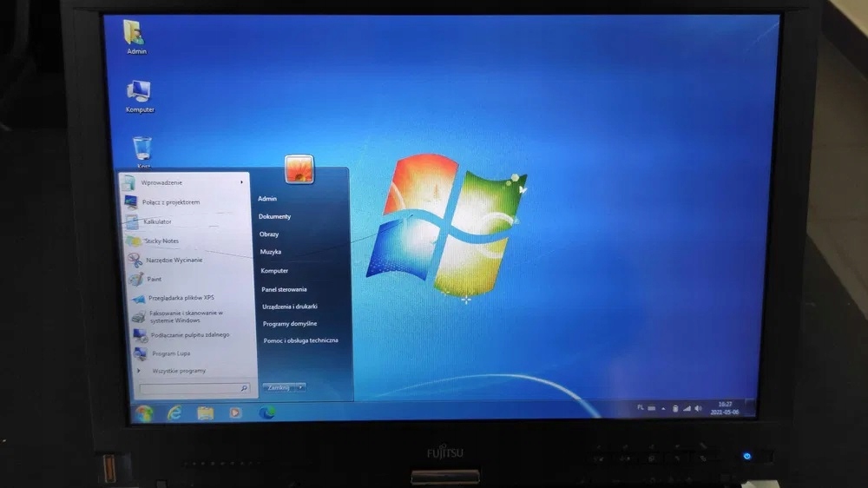Screen dimensions: 868x488
Task: Click the Show desktop strip beside the clock
Action: (x=750, y=407)
